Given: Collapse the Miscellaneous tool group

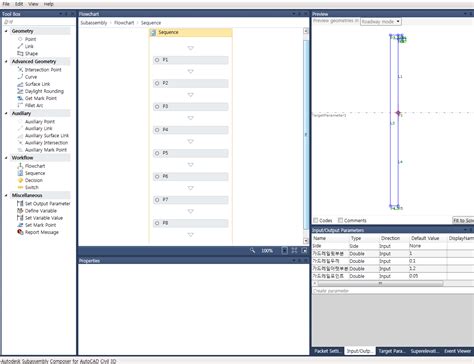Looking at the screenshot, I should tap(6, 195).
